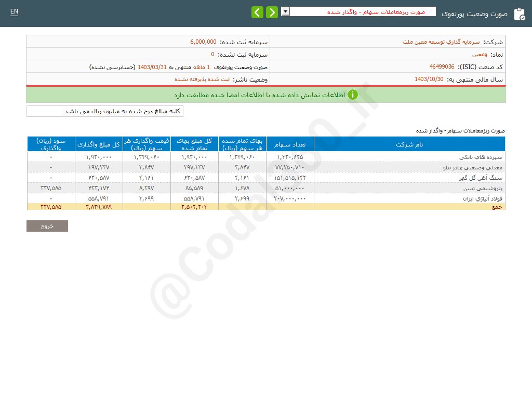This screenshot has width=532, height=399.
Task: Open the report selector dropdown arrow
Action: [285, 11]
